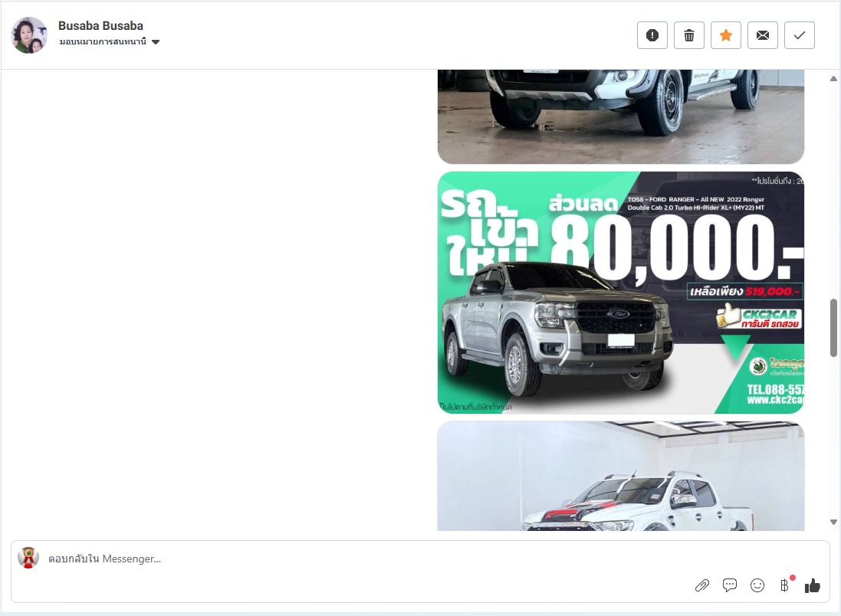Delete conversation using trash can icon

pyautogui.click(x=689, y=35)
